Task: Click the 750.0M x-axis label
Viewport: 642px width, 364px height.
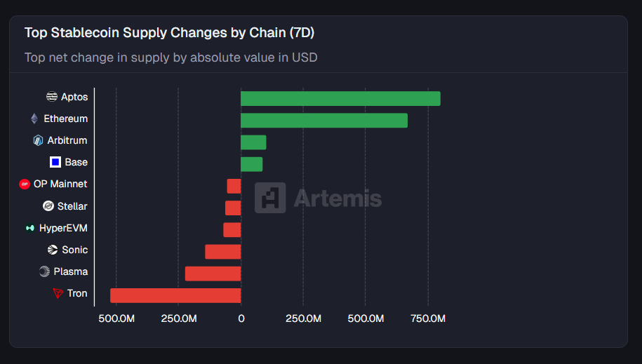Action: (428, 318)
